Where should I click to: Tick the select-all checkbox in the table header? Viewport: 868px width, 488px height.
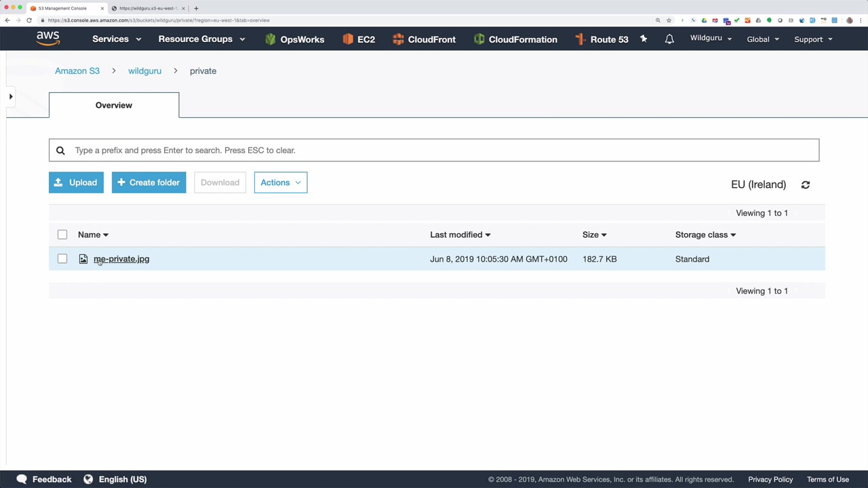pyautogui.click(x=62, y=235)
